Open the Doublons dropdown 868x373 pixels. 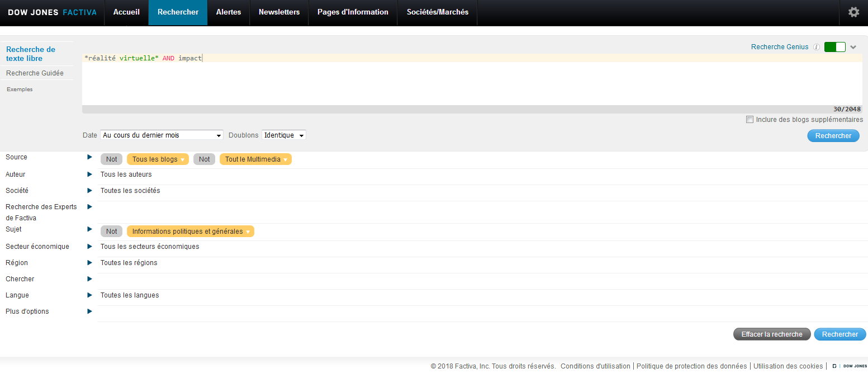[x=284, y=135]
